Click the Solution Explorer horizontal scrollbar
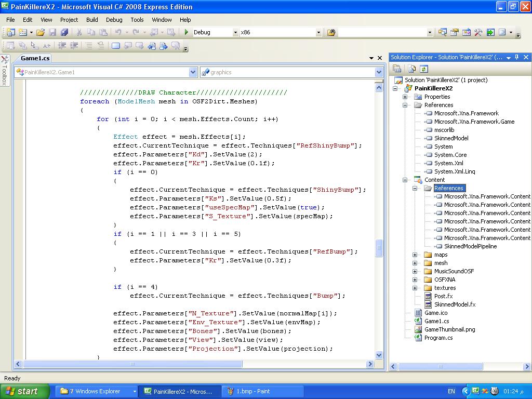This screenshot has height=399, width=532. tap(441, 366)
